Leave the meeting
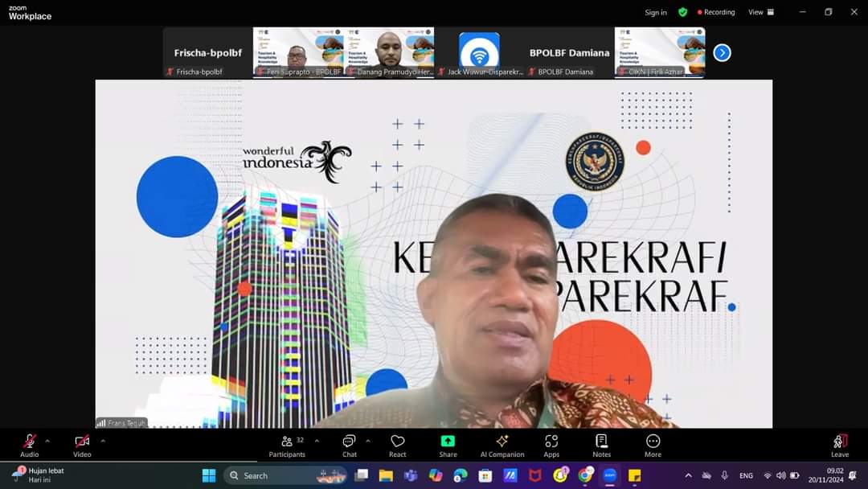868x489 pixels. click(x=840, y=445)
